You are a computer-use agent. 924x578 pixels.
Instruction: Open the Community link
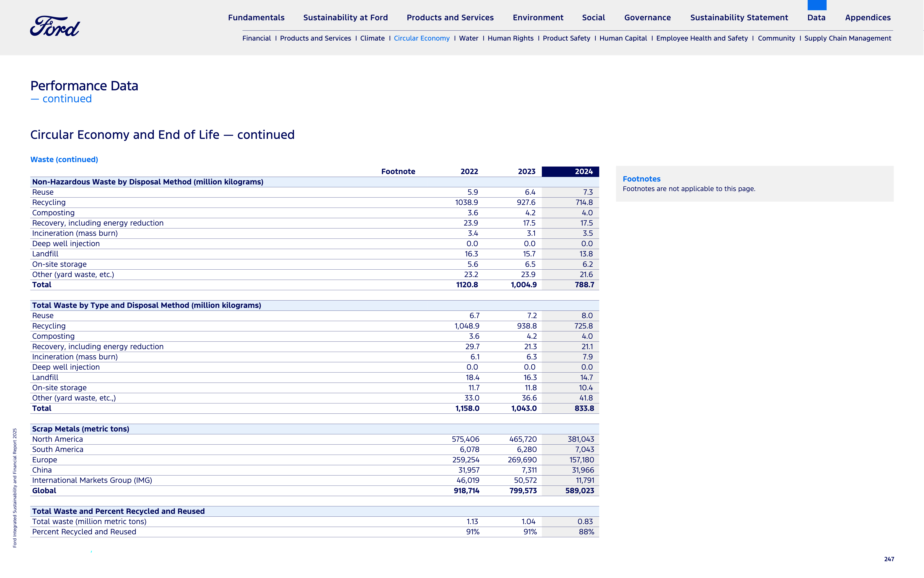pyautogui.click(x=777, y=38)
